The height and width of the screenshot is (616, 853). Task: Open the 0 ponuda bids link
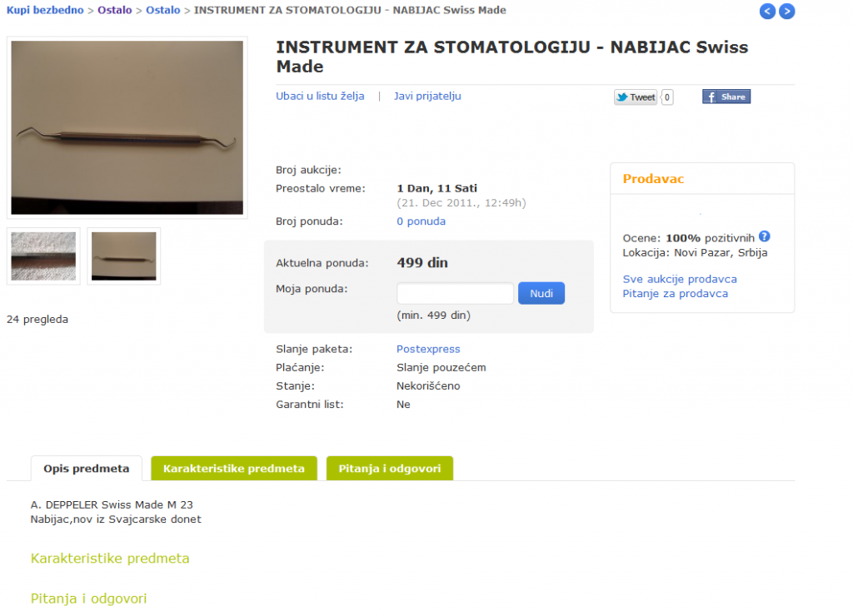421,221
